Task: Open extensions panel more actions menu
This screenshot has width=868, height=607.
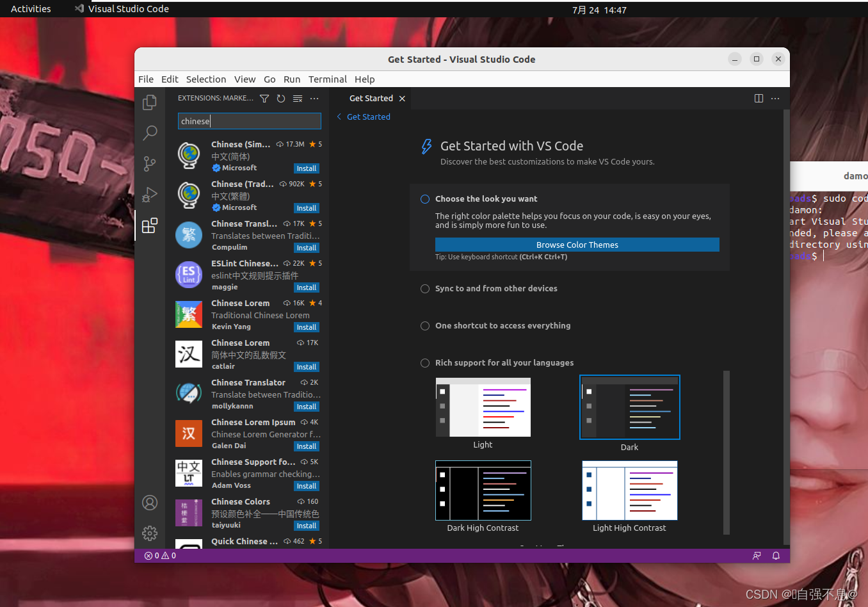Action: coord(314,99)
